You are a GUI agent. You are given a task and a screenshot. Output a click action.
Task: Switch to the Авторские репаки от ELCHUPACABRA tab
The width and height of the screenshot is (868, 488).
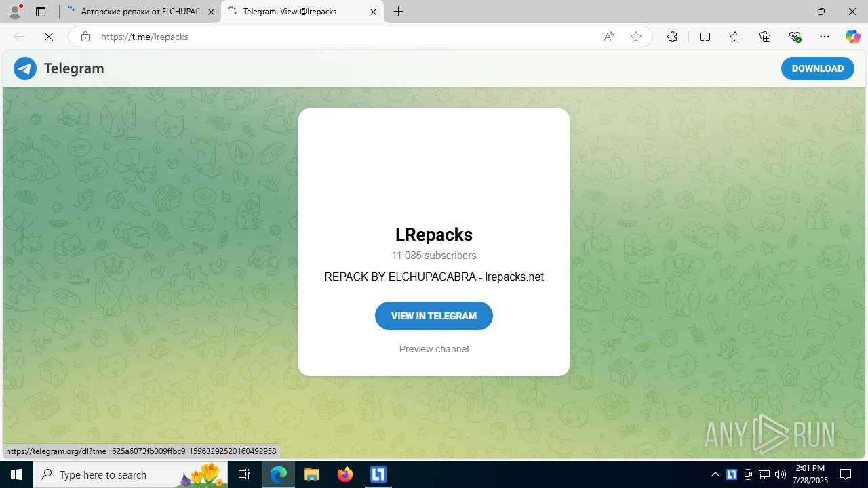pyautogui.click(x=140, y=12)
